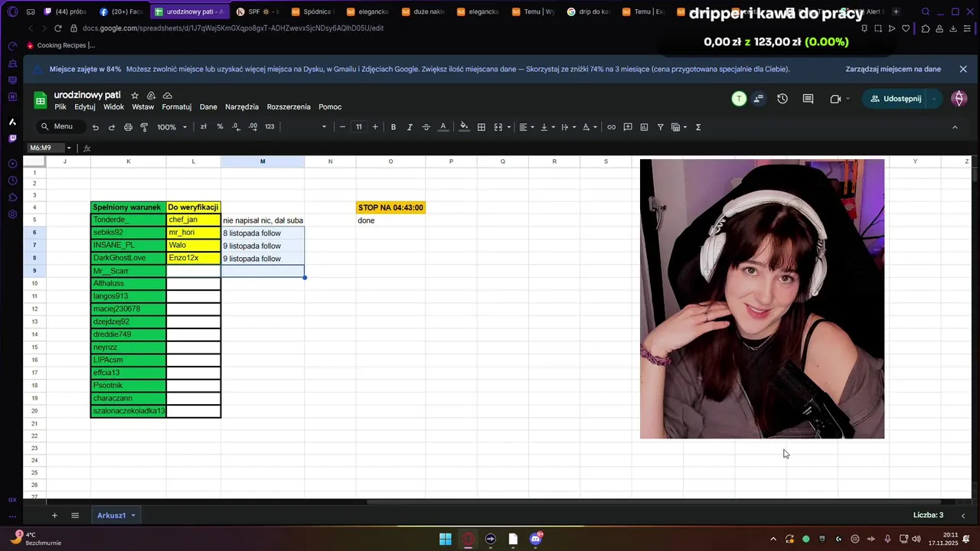Open the horizontal align dropdown
Screen dimensions: 980x551
(x=527, y=127)
